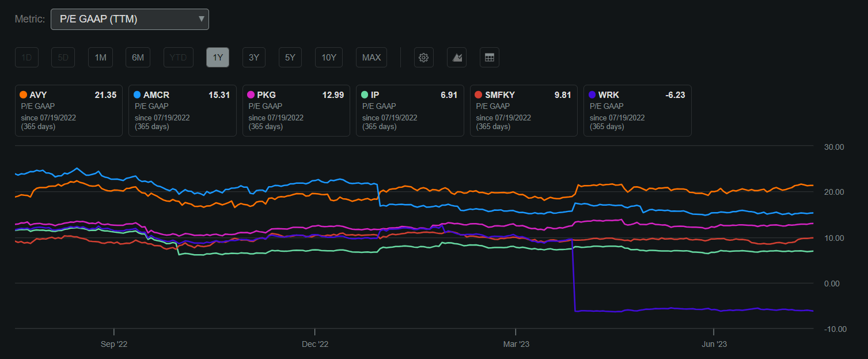Image resolution: width=868 pixels, height=359 pixels.
Task: Click the 20.00 y-axis label
Action: coord(834,192)
